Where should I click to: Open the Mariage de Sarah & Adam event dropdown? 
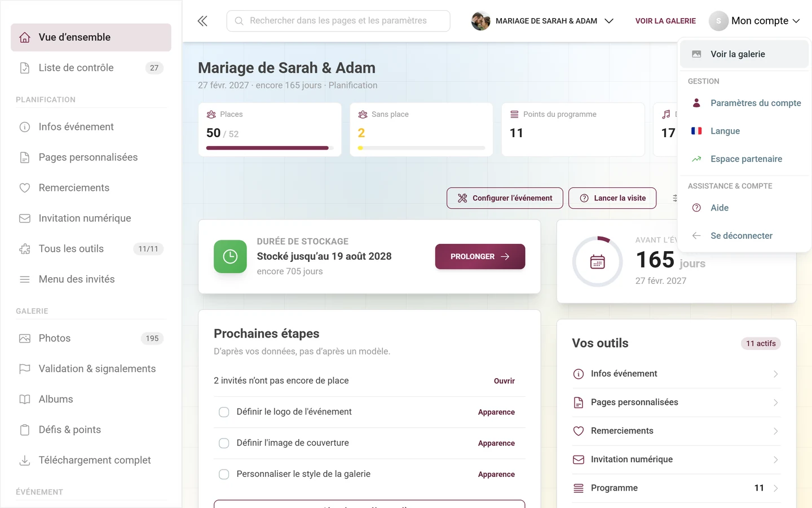click(x=542, y=21)
